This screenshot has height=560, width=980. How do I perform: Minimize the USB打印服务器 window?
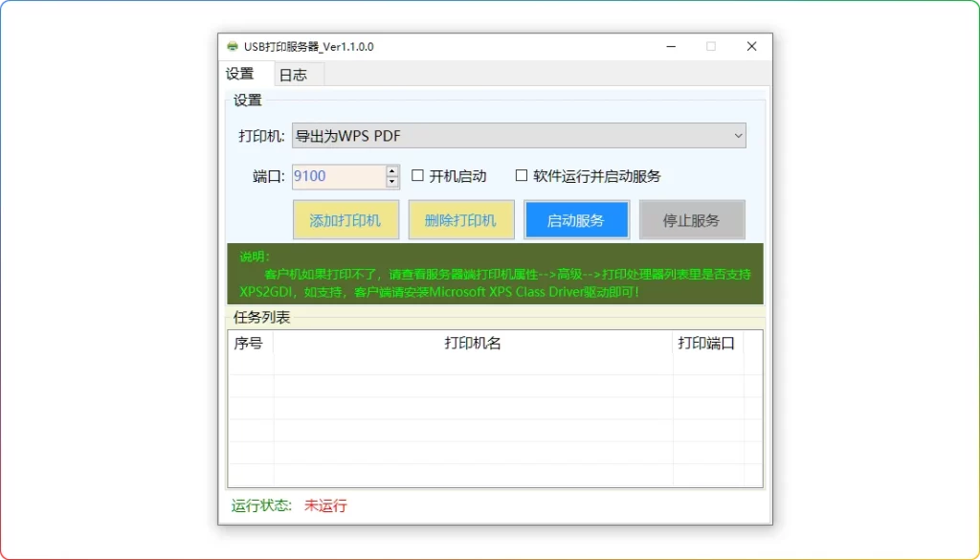671,47
